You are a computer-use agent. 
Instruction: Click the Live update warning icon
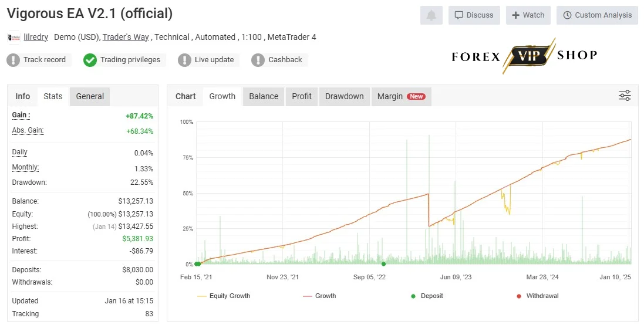coord(184,60)
